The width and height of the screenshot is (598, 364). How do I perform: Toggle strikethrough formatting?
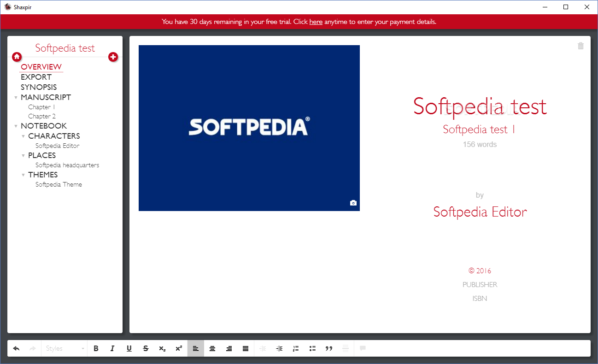tap(146, 348)
